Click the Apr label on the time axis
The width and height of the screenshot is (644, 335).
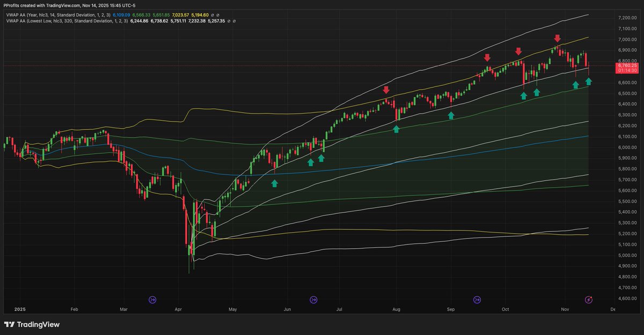click(178, 309)
